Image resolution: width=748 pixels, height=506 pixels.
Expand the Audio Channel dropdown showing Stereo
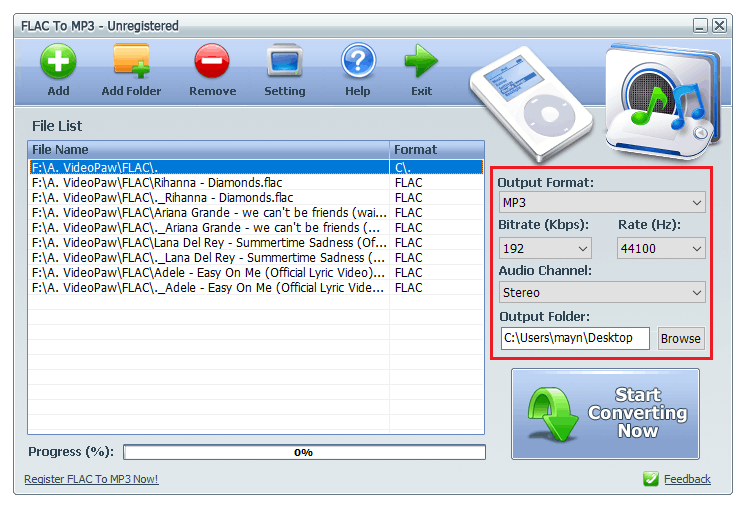[x=602, y=292]
